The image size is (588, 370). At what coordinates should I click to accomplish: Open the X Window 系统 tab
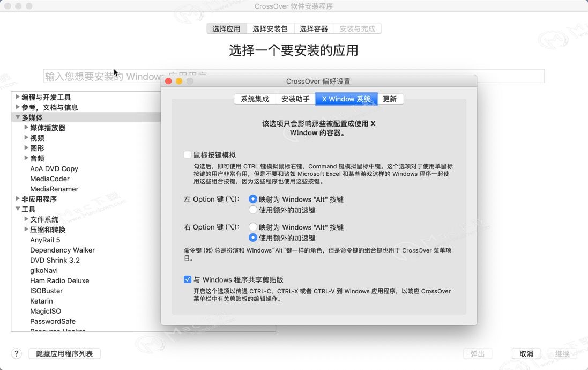click(x=346, y=99)
